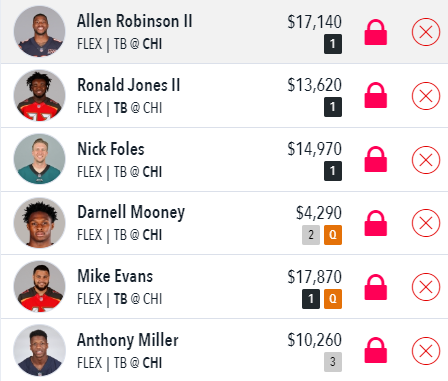Remove Mike Evans with the circled X

[426, 287]
